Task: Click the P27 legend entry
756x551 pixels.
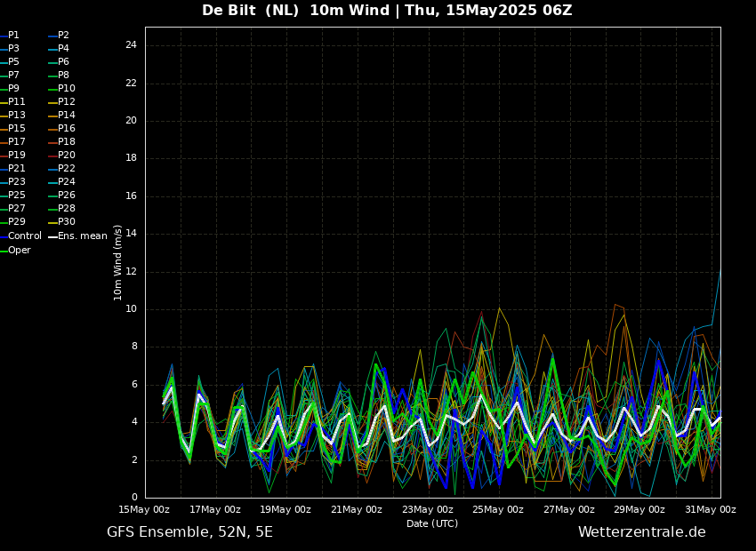Action: [17, 209]
